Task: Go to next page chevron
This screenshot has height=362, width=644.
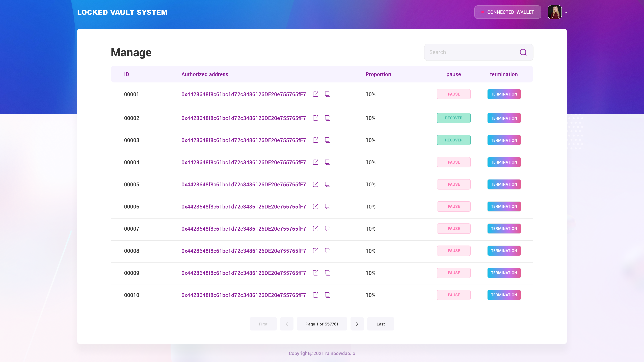Action: pyautogui.click(x=357, y=324)
